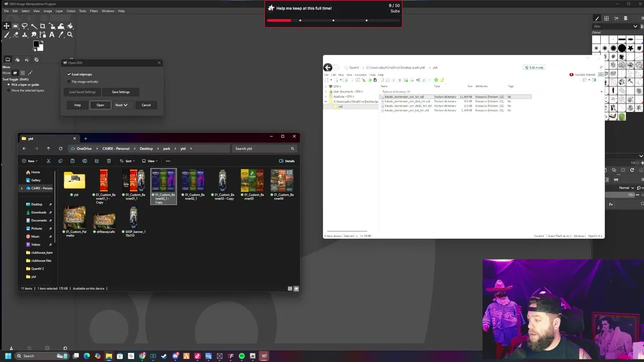644x362 pixels.
Task: Click the Delete trash icon in Explorer
Action: pos(109,161)
